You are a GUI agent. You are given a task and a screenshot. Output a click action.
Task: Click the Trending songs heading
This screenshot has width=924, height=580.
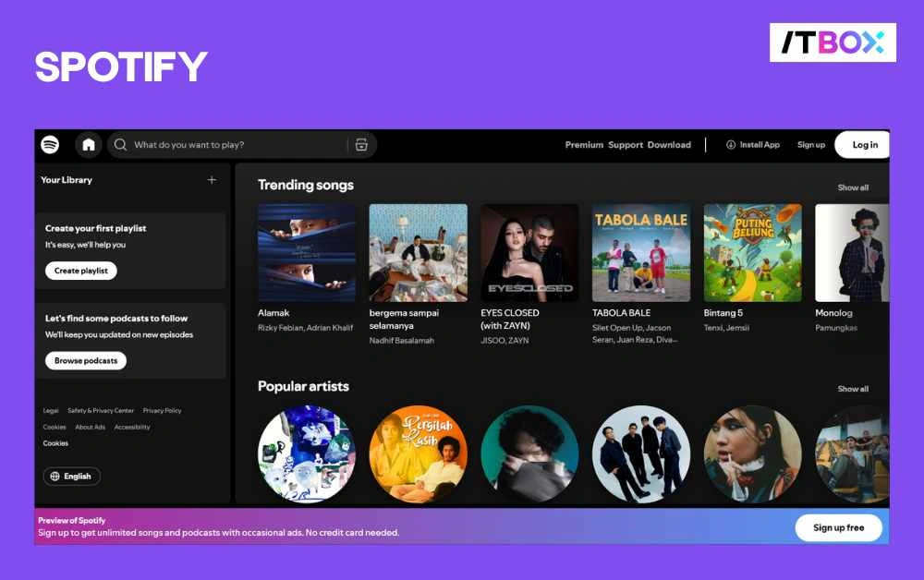[x=305, y=186]
